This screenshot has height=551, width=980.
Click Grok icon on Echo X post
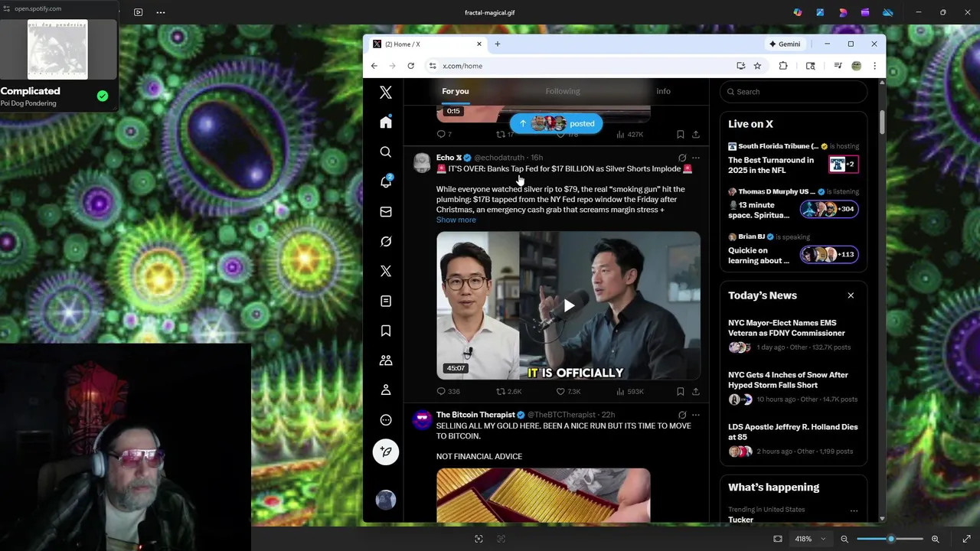pyautogui.click(x=681, y=158)
